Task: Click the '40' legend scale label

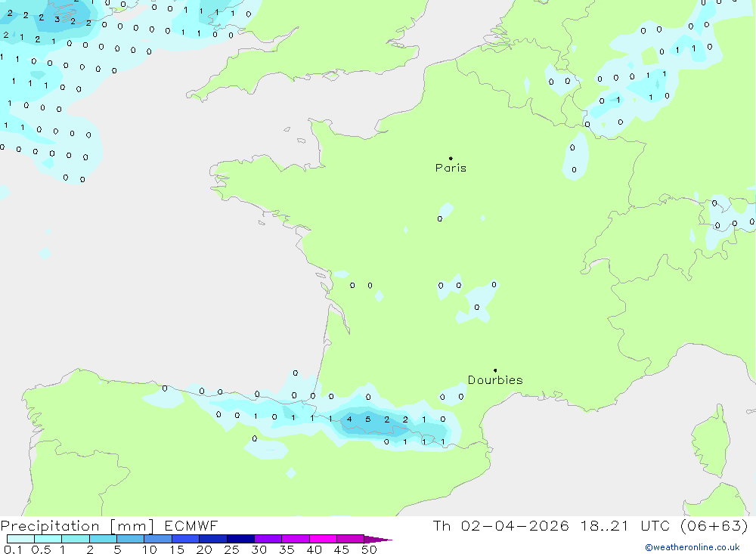Action: coord(314,549)
